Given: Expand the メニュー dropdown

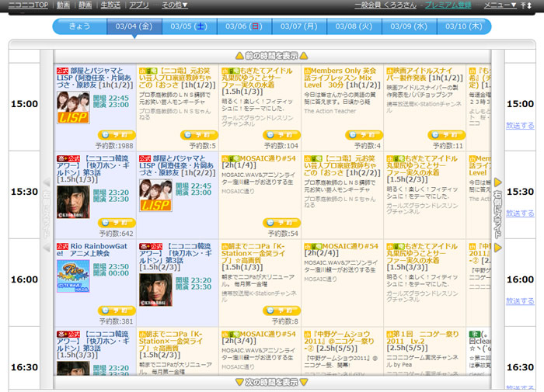Looking at the screenshot, I should coord(500,5).
